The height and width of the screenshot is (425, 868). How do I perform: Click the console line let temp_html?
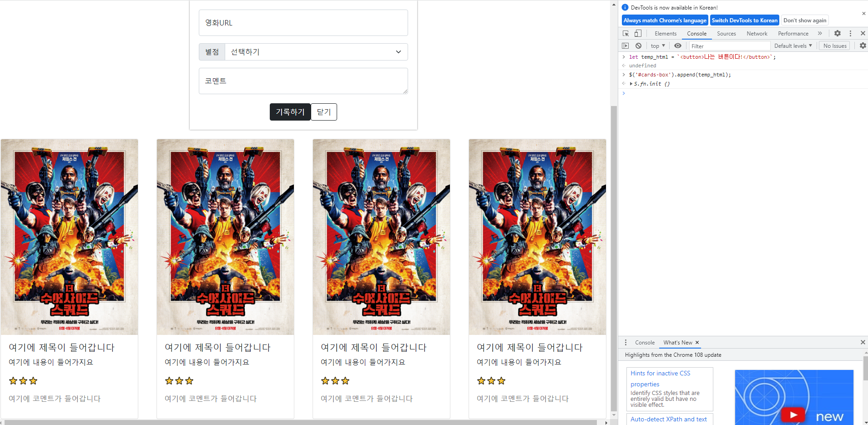(702, 57)
